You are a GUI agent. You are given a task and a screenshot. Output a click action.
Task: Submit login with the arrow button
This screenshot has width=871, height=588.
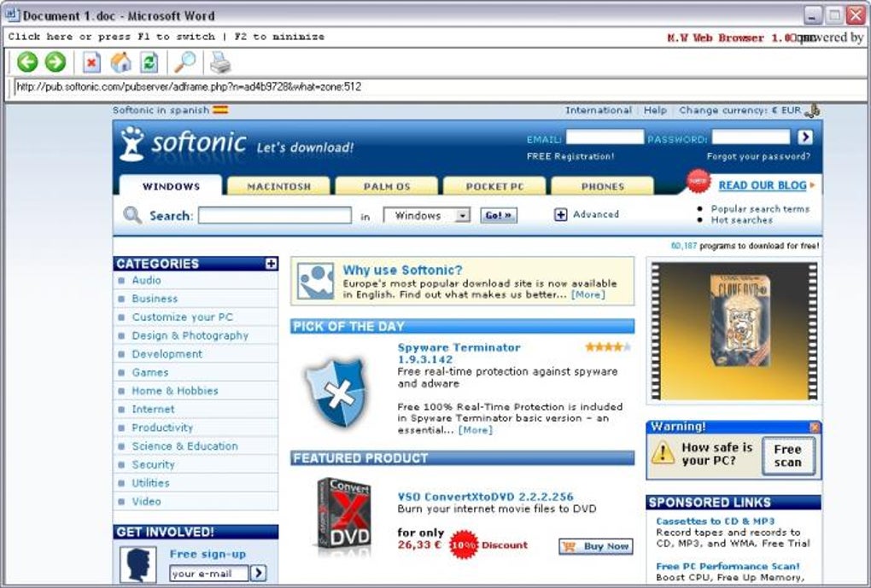805,137
